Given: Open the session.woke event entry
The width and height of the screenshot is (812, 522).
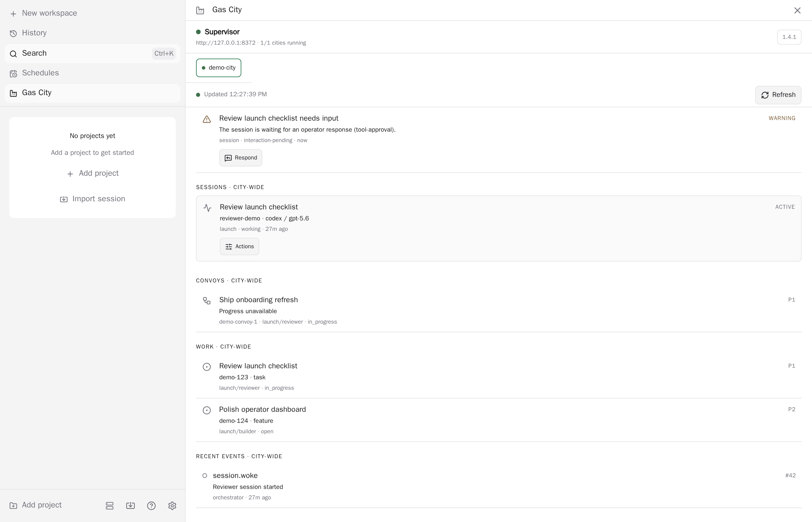Looking at the screenshot, I should 499,486.
